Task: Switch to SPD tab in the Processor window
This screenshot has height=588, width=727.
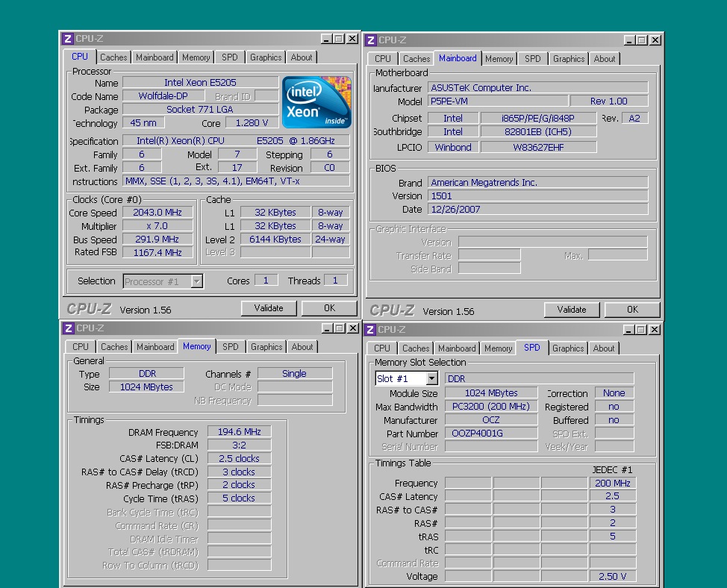Action: pos(230,57)
